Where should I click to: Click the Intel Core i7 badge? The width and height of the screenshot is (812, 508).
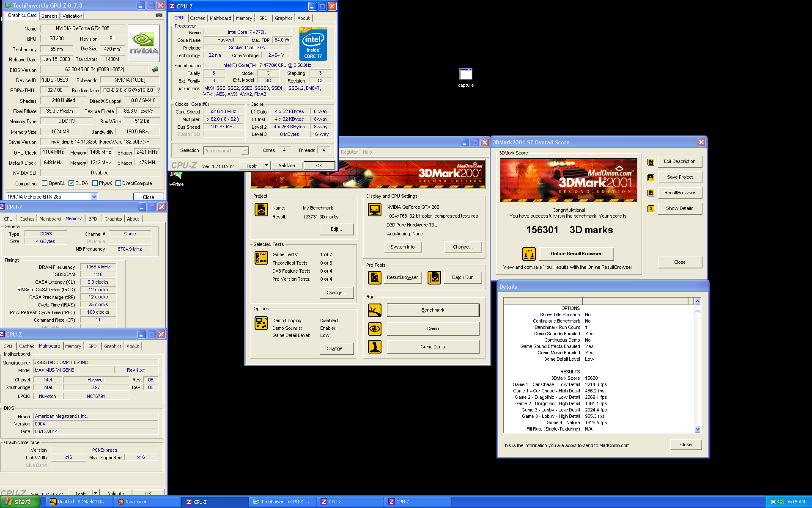pyautogui.click(x=313, y=44)
